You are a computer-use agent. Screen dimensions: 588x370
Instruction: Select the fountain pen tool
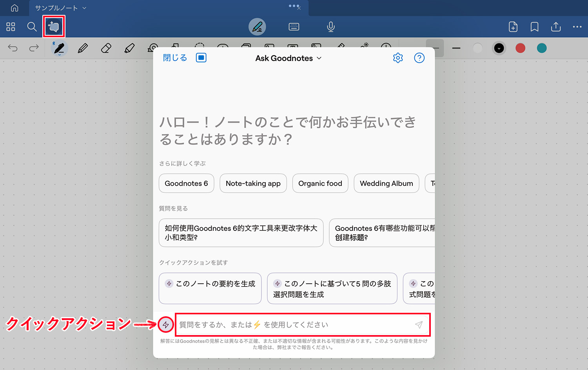tap(59, 48)
